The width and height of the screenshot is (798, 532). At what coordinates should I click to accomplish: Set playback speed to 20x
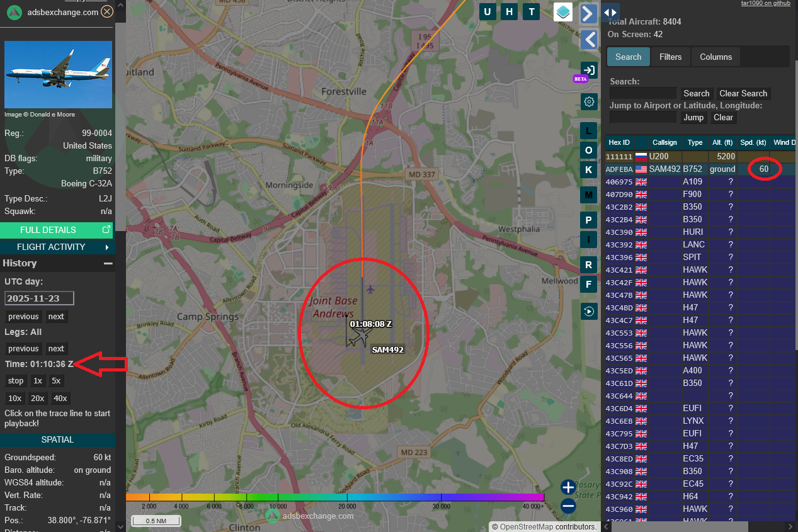[37, 398]
